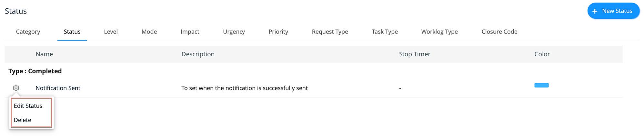644x138 pixels.
Task: Open the Closure Code tab
Action: (x=499, y=32)
